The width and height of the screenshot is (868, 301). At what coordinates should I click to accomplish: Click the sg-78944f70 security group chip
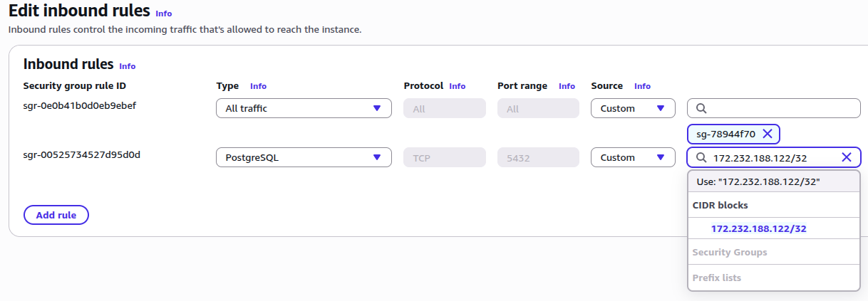(725, 134)
